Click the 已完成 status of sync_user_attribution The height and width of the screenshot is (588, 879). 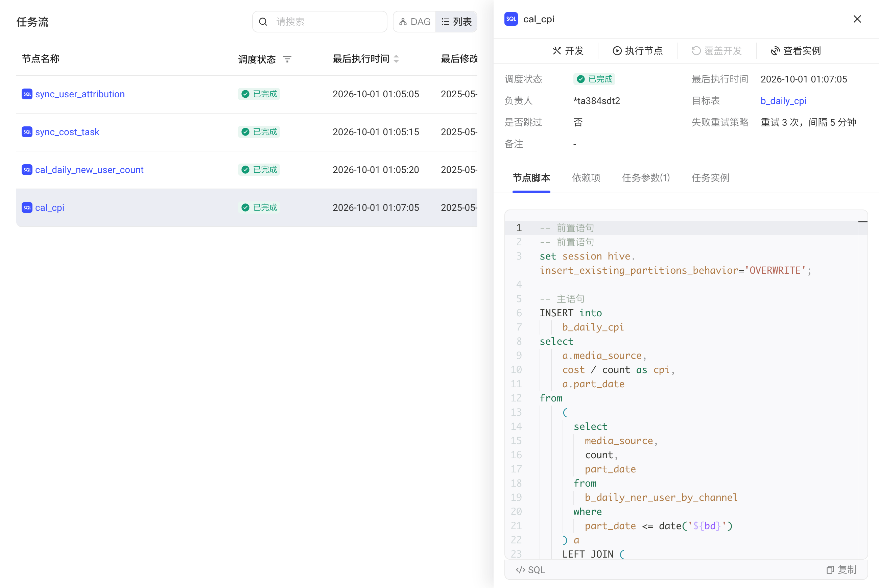point(259,94)
